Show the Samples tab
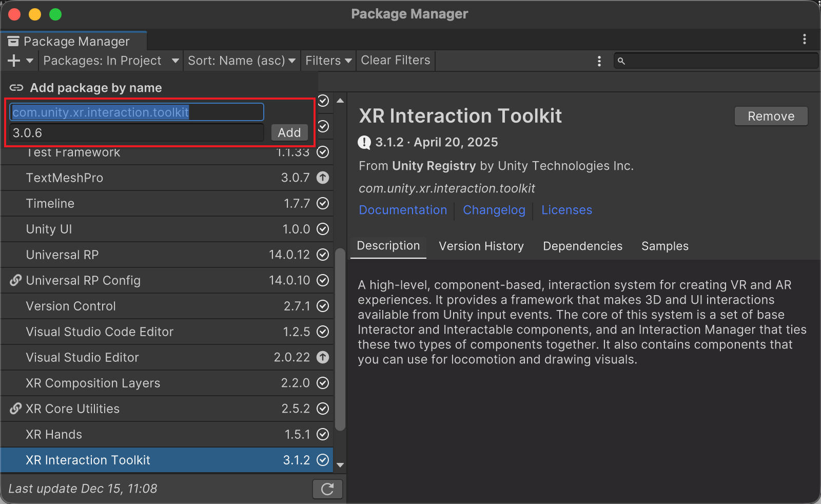The width and height of the screenshot is (821, 504). (x=664, y=246)
